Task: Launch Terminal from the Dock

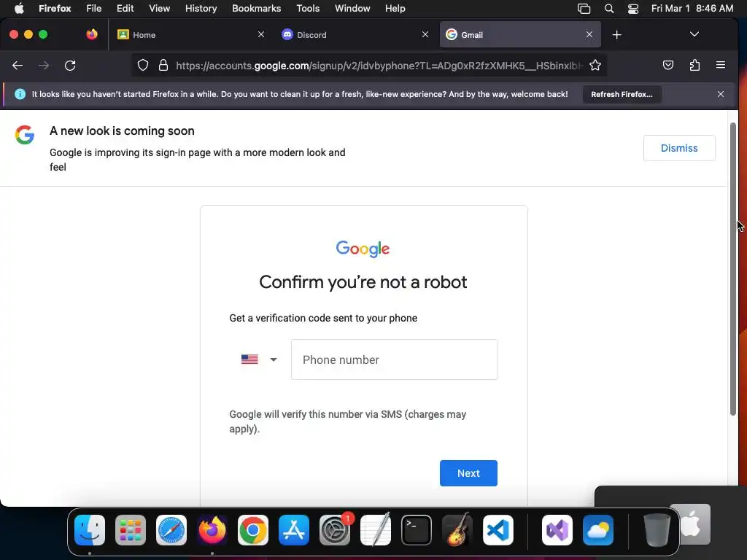Action: (x=417, y=530)
